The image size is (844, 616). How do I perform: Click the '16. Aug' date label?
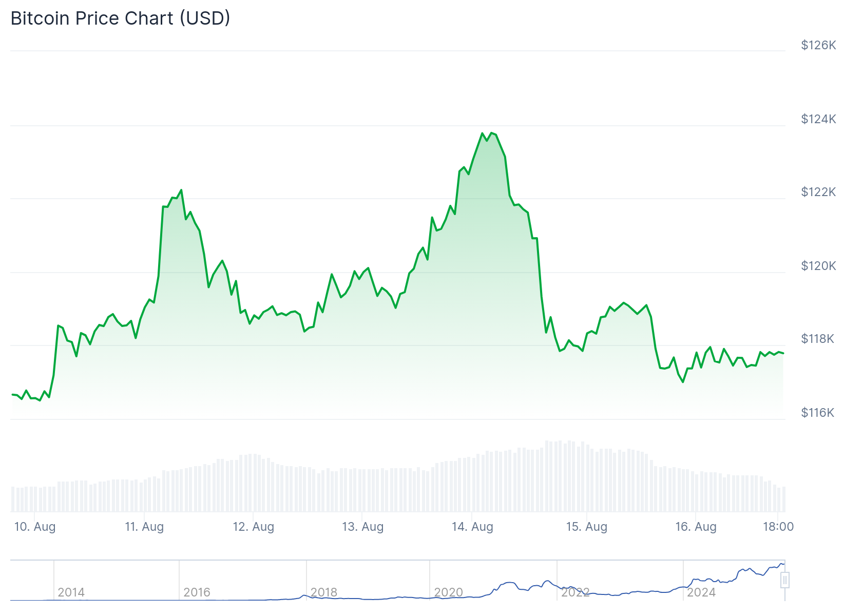696,527
